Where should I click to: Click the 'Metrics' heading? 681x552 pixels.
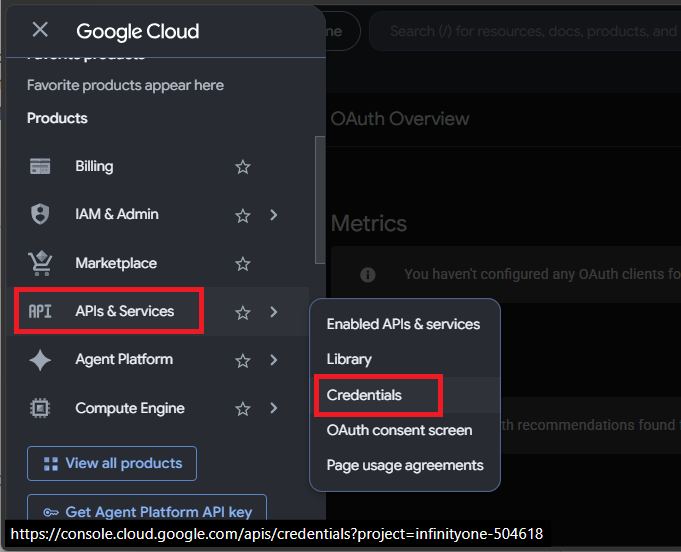[x=369, y=224]
